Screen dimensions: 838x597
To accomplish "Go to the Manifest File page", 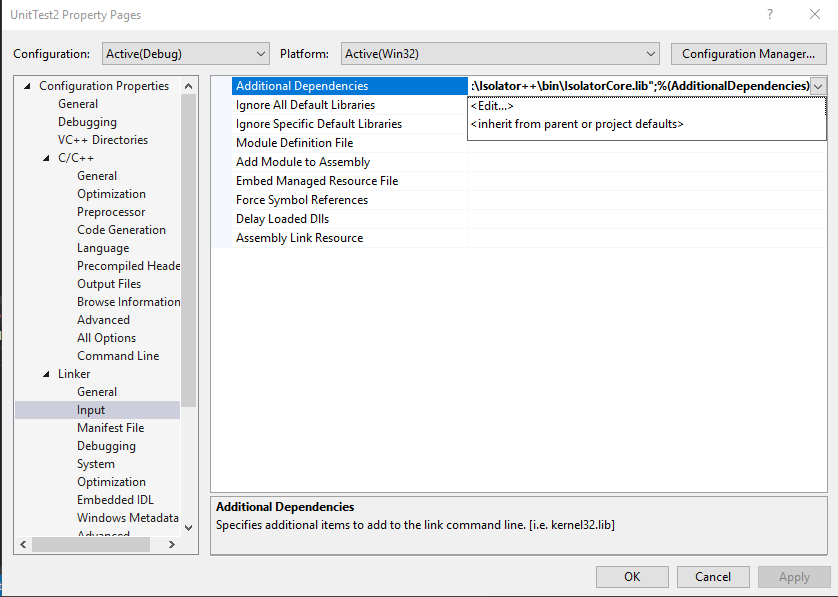I will (x=110, y=428).
